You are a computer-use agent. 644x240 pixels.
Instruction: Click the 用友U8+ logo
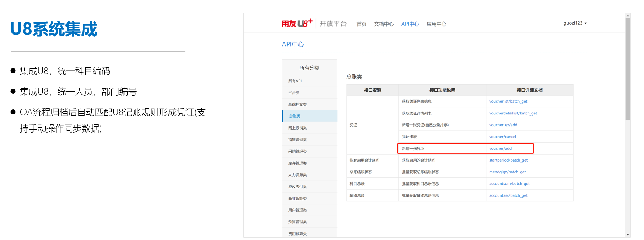coord(297,23)
